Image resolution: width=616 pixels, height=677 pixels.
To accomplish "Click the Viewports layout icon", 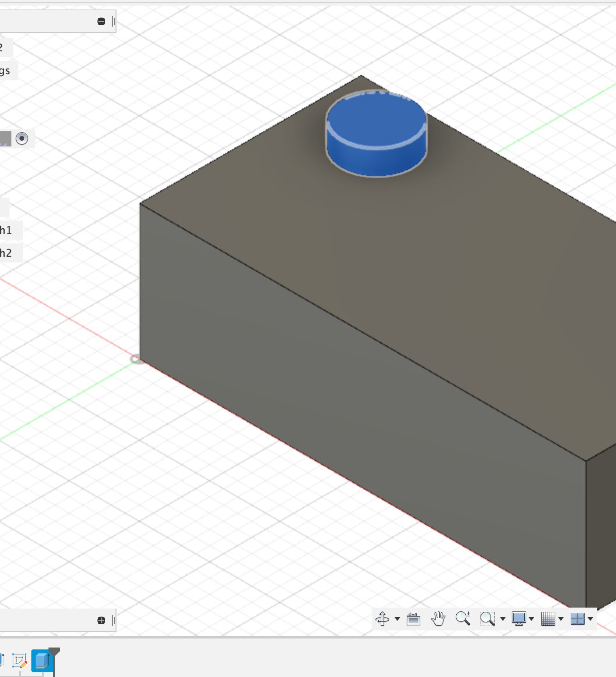I will coord(577,619).
